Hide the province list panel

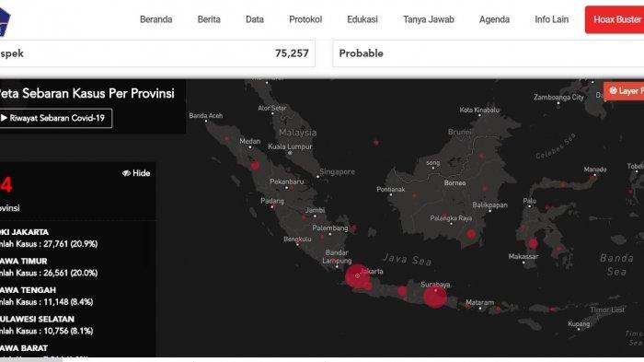(x=136, y=173)
